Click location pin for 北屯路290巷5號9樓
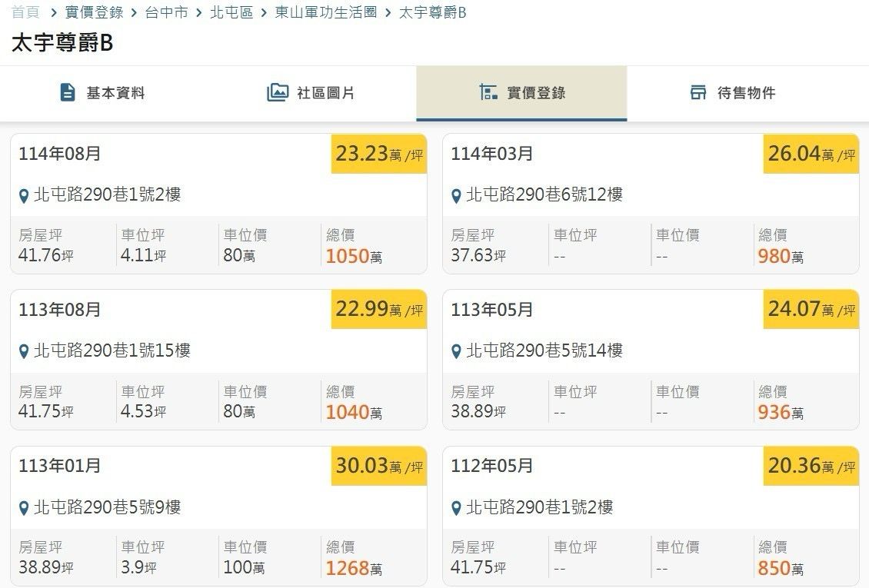 [x=24, y=508]
